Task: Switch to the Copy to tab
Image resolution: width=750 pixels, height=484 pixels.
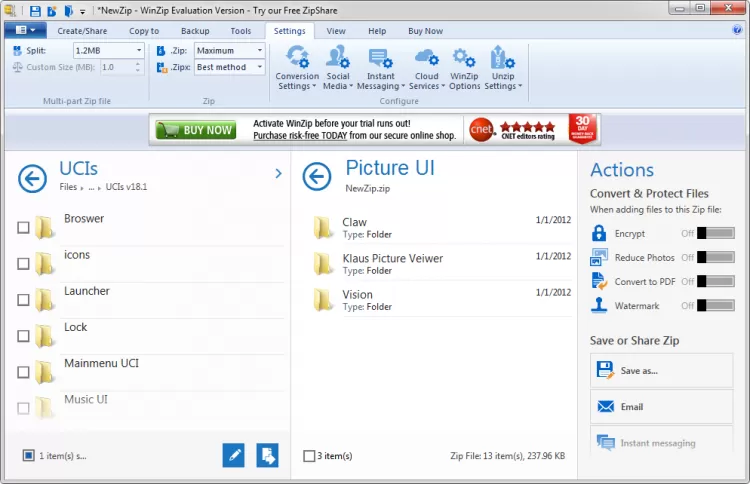Action: coord(144,31)
